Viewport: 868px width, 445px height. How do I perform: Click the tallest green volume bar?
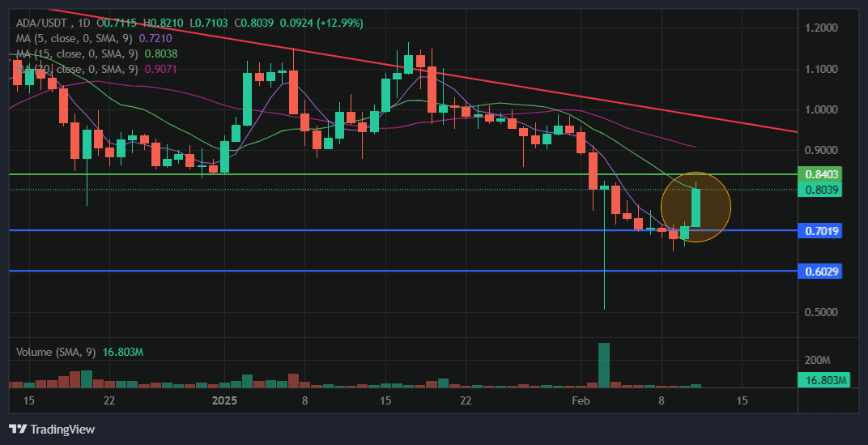(603, 364)
